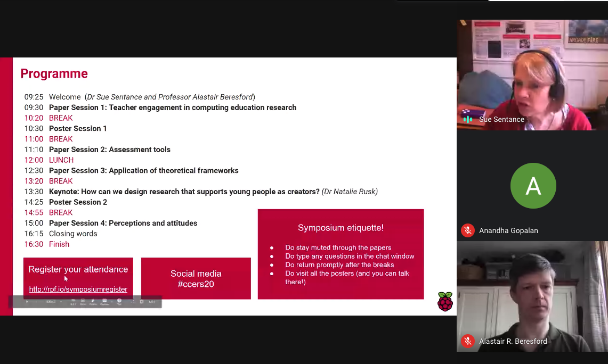Expand the chevron beside the Captions icon
Image resolution: width=608 pixels, height=364 pixels.
[111, 301]
